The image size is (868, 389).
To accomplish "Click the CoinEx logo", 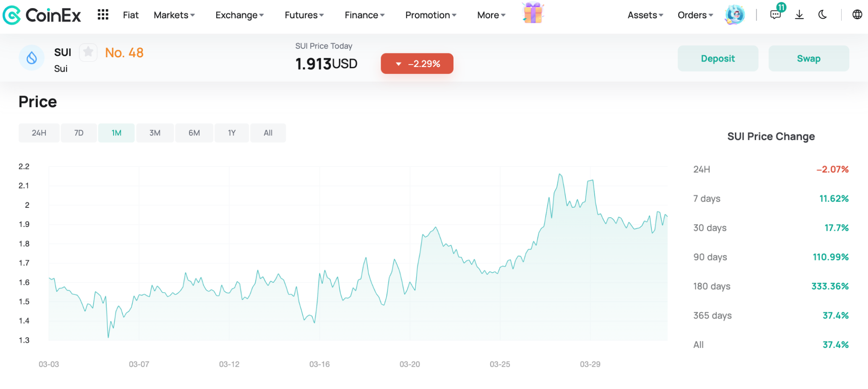I will point(42,15).
